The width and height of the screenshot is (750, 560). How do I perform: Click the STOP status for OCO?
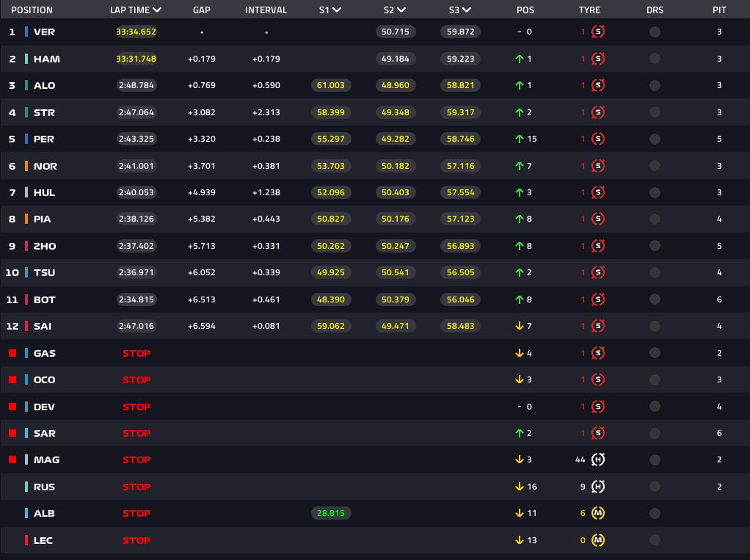136,380
